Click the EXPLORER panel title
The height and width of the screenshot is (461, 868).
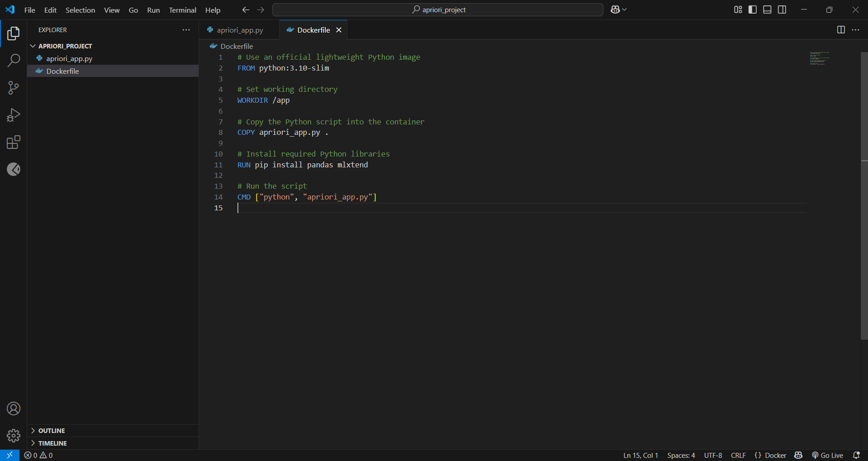click(52, 30)
